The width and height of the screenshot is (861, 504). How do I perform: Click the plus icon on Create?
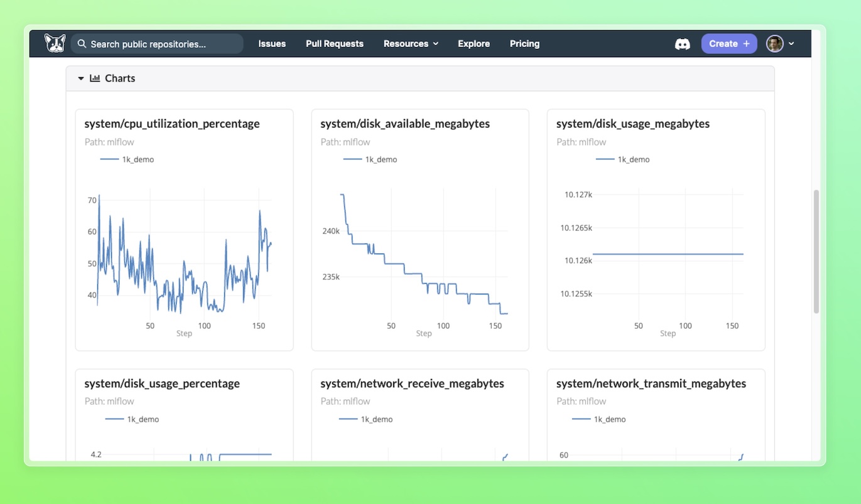coord(746,44)
